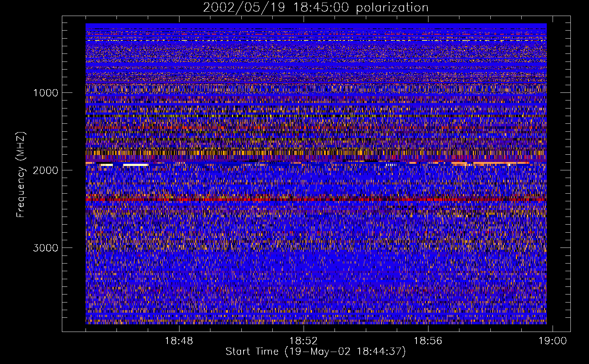Image resolution: width=589 pixels, height=364 pixels.
Task: Click the 1000 frequency tick label
Action: coord(46,93)
